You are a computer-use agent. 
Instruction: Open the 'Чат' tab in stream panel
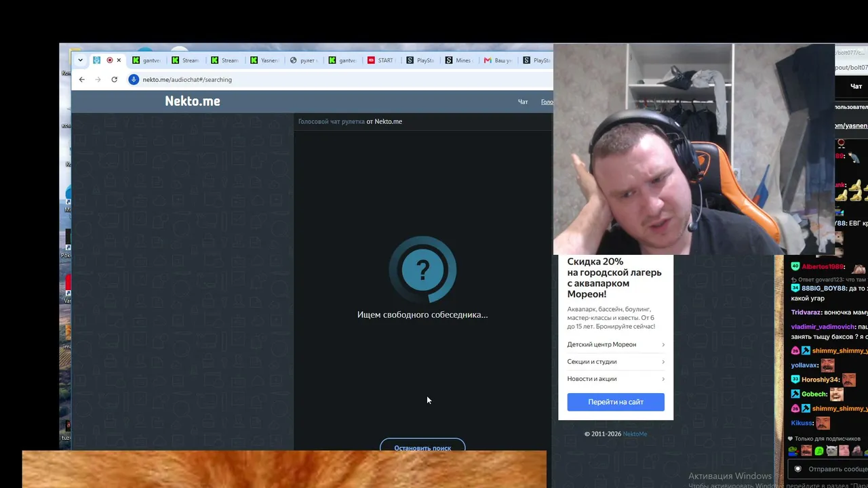(856, 87)
